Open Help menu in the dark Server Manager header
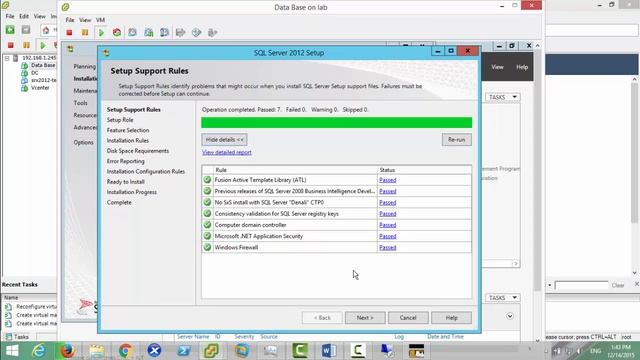This screenshot has width=640, height=360. click(522, 67)
